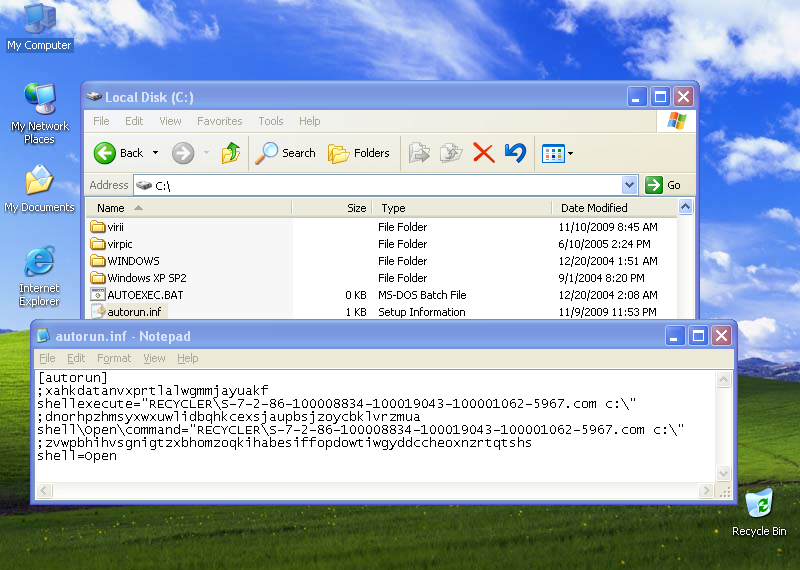Viewport: 800px width, 570px height.
Task: Go up one folder level
Action: [231, 153]
